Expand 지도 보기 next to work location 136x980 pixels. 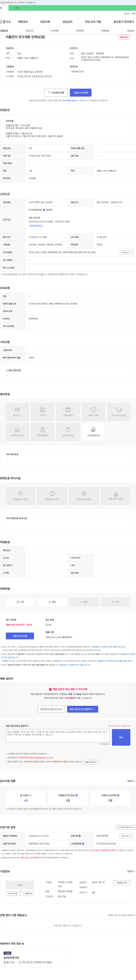[x=127, y=252]
